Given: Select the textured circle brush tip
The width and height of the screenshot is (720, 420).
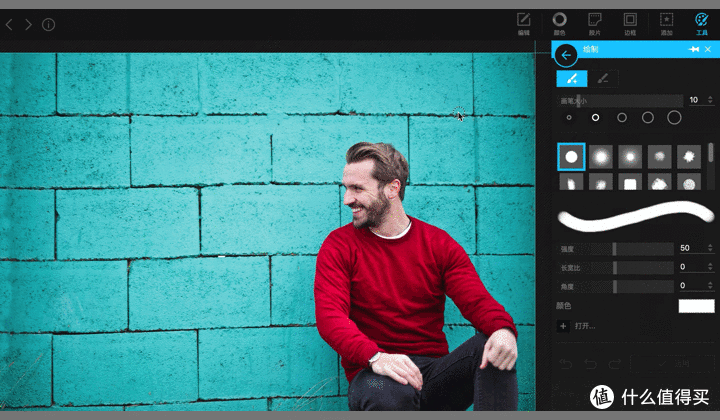Looking at the screenshot, I should [689, 182].
